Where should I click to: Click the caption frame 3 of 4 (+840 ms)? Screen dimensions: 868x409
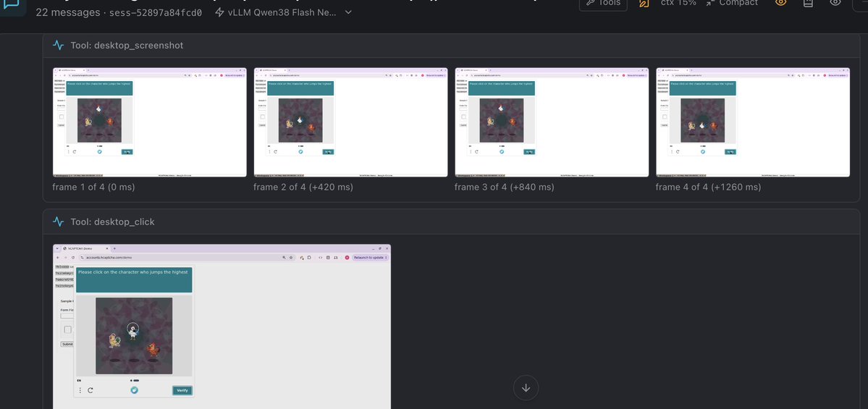pos(505,187)
